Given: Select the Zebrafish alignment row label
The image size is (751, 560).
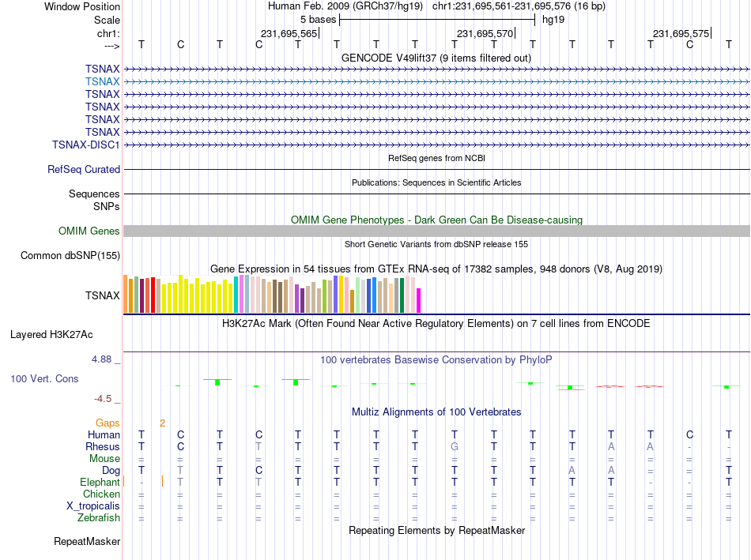Looking at the screenshot, I should pyautogui.click(x=99, y=518).
